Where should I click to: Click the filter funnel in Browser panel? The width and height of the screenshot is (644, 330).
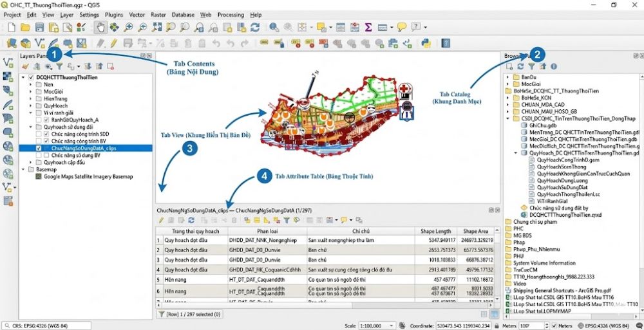(531, 66)
